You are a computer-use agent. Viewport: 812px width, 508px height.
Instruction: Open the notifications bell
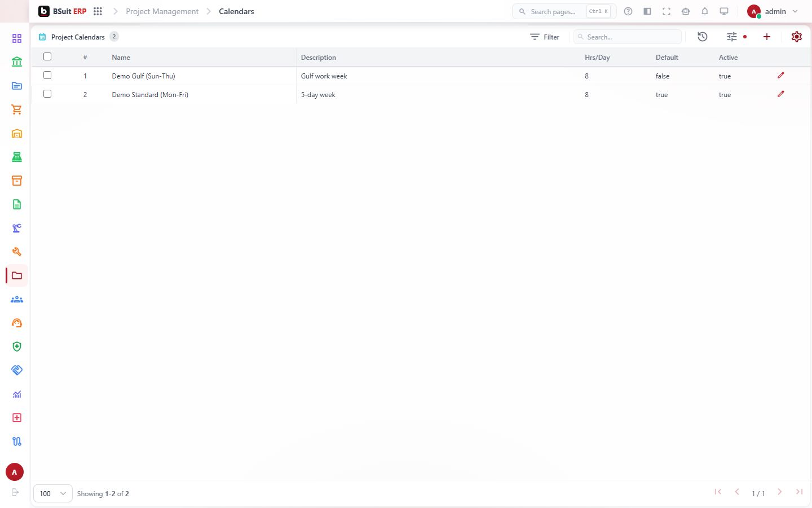[x=705, y=11]
